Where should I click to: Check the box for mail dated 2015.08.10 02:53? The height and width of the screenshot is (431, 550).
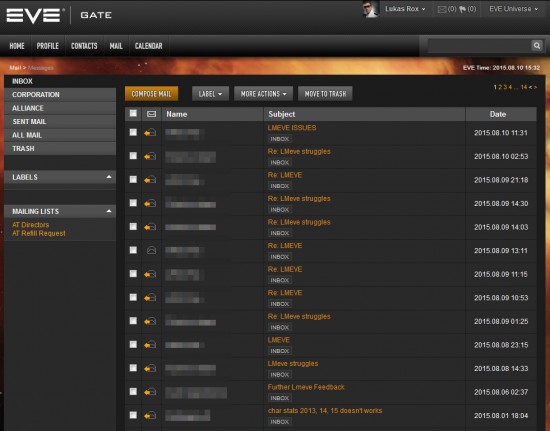click(133, 156)
